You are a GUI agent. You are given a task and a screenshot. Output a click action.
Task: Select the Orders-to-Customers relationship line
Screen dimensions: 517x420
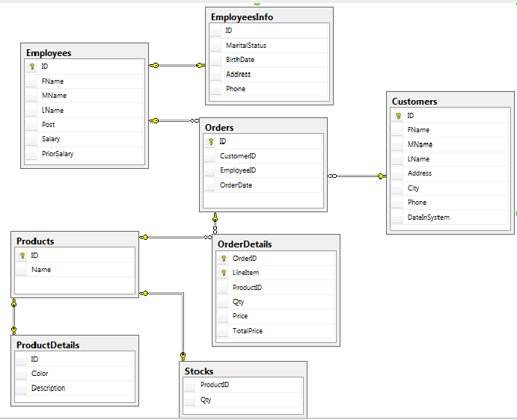pyautogui.click(x=357, y=176)
